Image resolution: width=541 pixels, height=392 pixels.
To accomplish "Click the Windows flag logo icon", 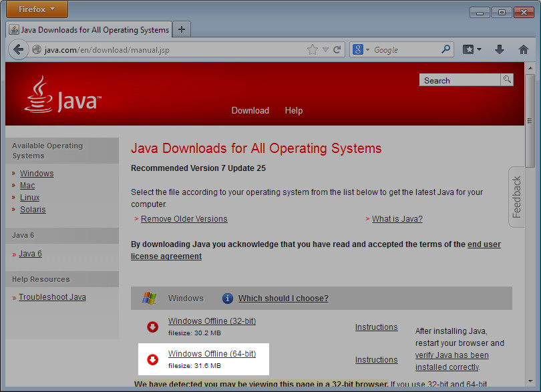I will (x=150, y=298).
